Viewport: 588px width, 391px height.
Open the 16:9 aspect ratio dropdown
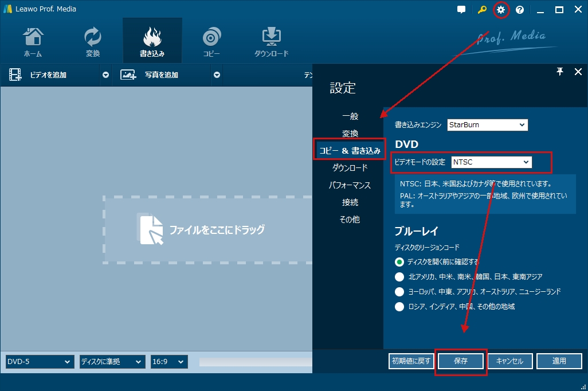(169, 362)
